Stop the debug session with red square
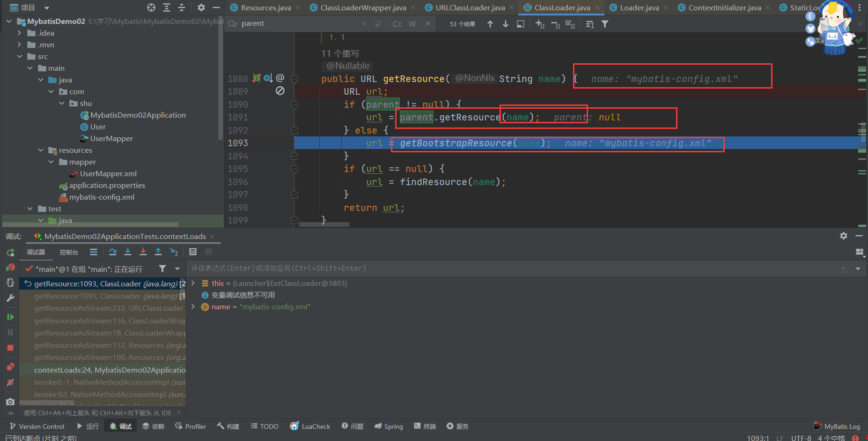The height and width of the screenshot is (441, 868). 10,348
